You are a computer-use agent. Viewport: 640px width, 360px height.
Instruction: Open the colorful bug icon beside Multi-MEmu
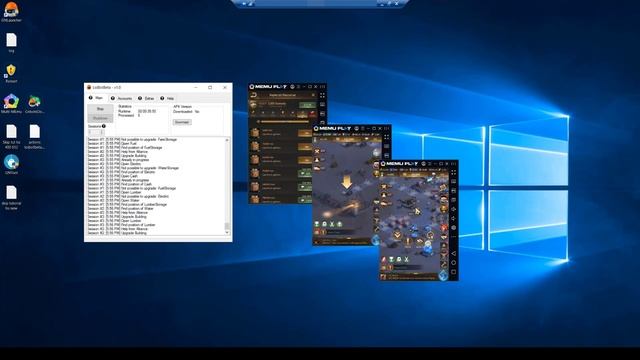(34, 104)
